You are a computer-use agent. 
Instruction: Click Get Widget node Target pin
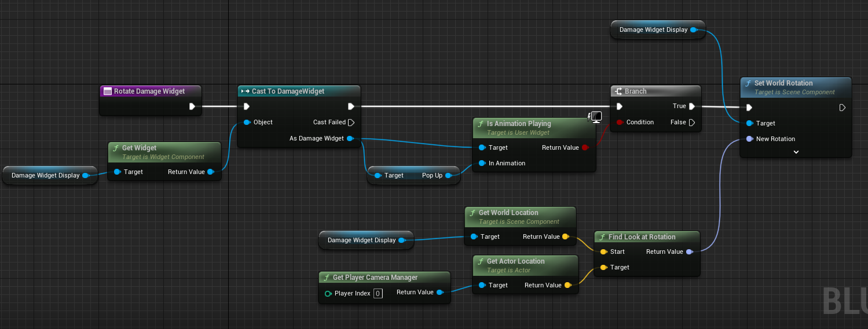[117, 172]
